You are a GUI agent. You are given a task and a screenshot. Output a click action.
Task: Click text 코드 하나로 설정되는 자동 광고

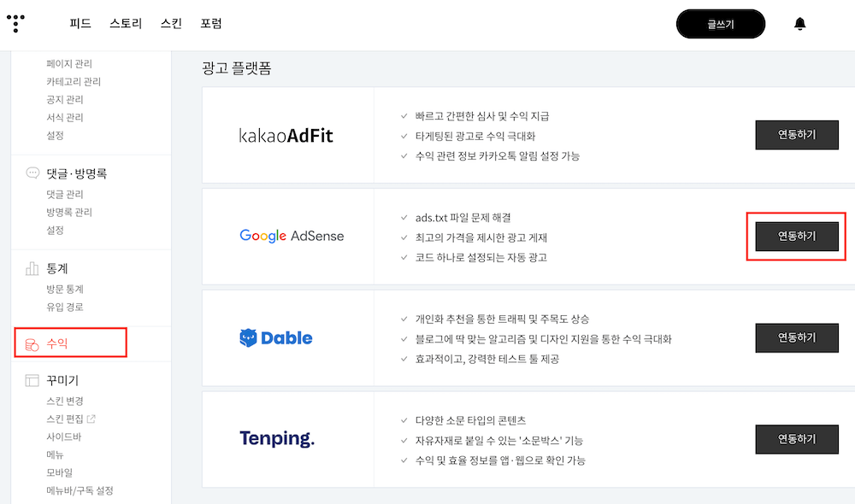tap(481, 257)
